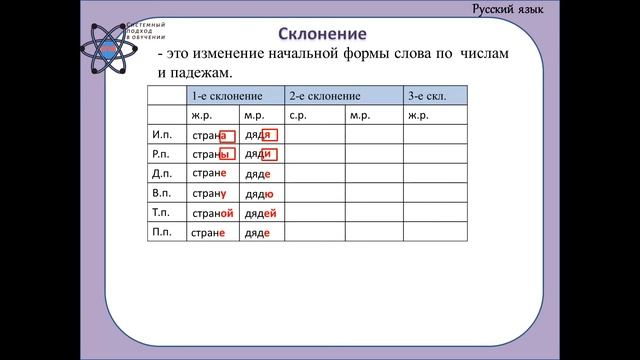Select the 'И.п.' case row label
This screenshot has height=360, width=640.
coord(162,134)
